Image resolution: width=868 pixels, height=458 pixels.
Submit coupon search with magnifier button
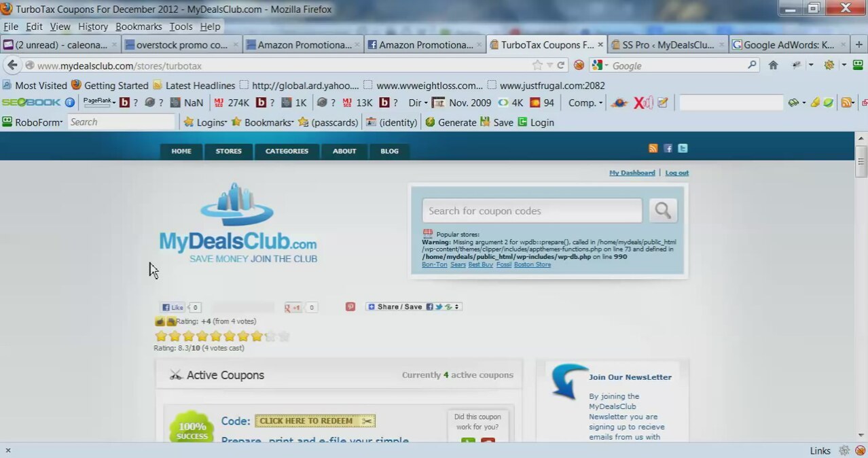(x=663, y=211)
